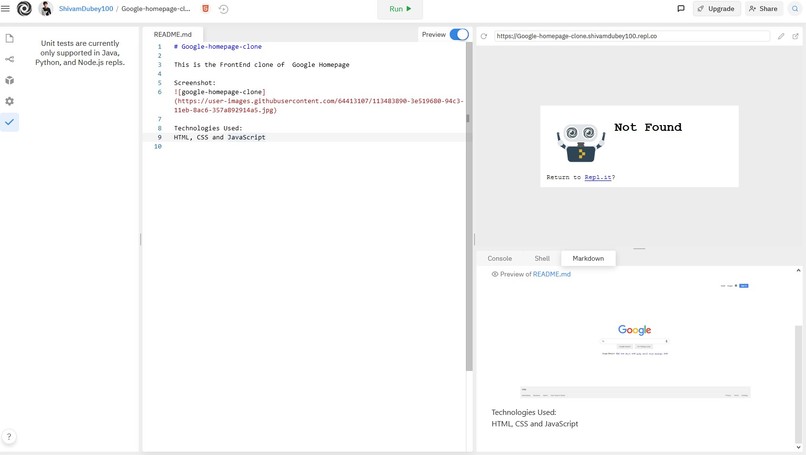Open the README.md link in preview
This screenshot has height=455, width=806.
pos(552,274)
